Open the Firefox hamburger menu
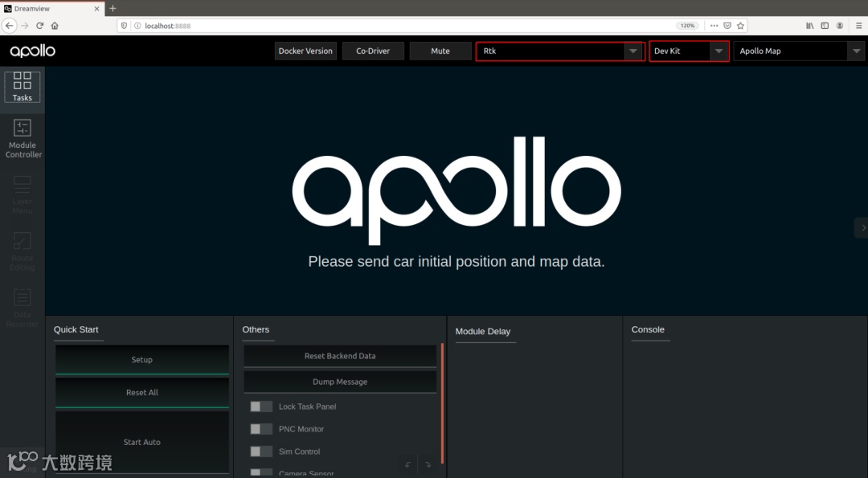 [859, 26]
